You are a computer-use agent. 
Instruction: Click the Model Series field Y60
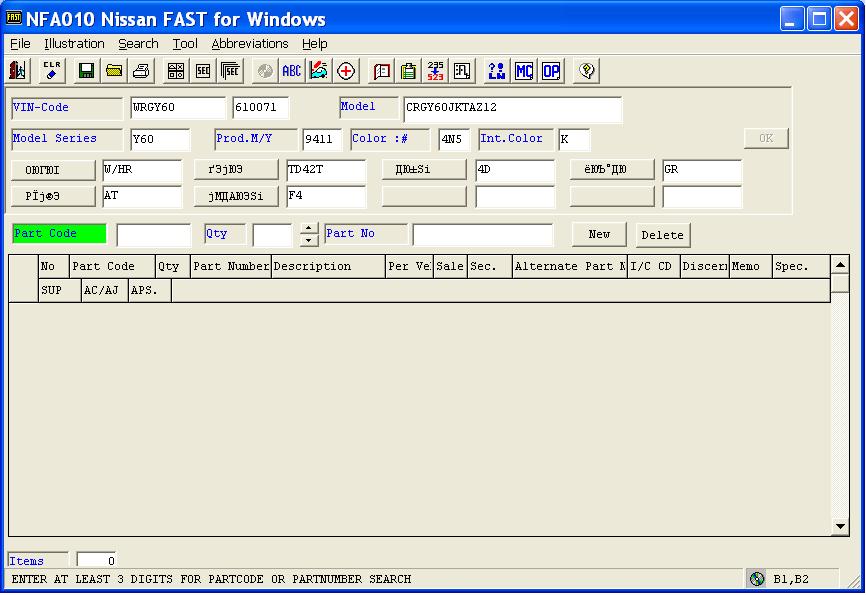click(x=160, y=139)
